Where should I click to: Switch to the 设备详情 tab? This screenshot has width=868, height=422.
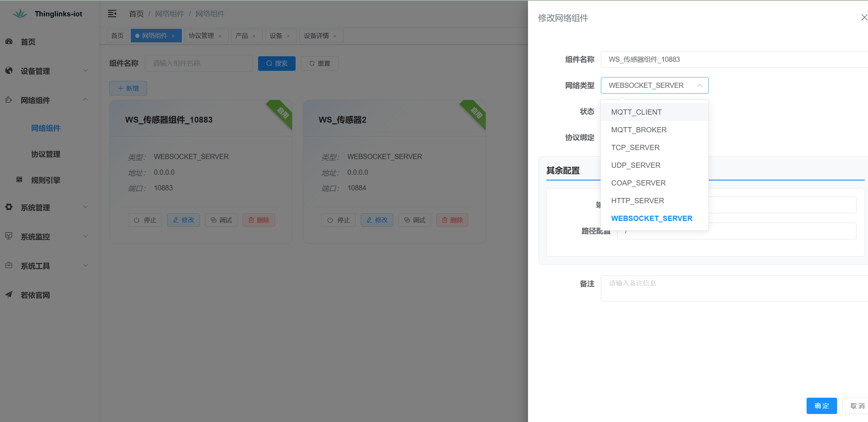(x=317, y=35)
